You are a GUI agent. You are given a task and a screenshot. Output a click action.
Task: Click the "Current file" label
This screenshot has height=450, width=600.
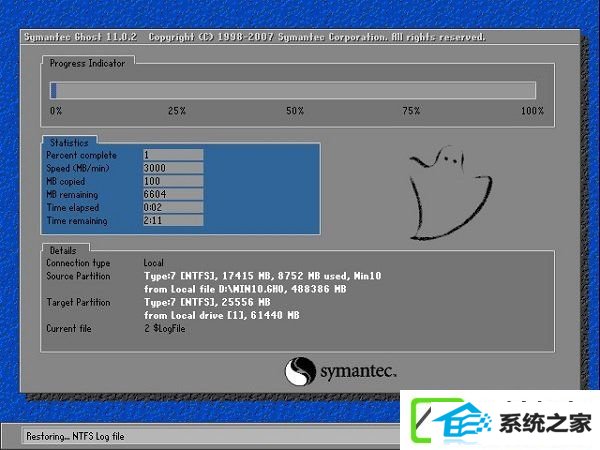(x=69, y=328)
